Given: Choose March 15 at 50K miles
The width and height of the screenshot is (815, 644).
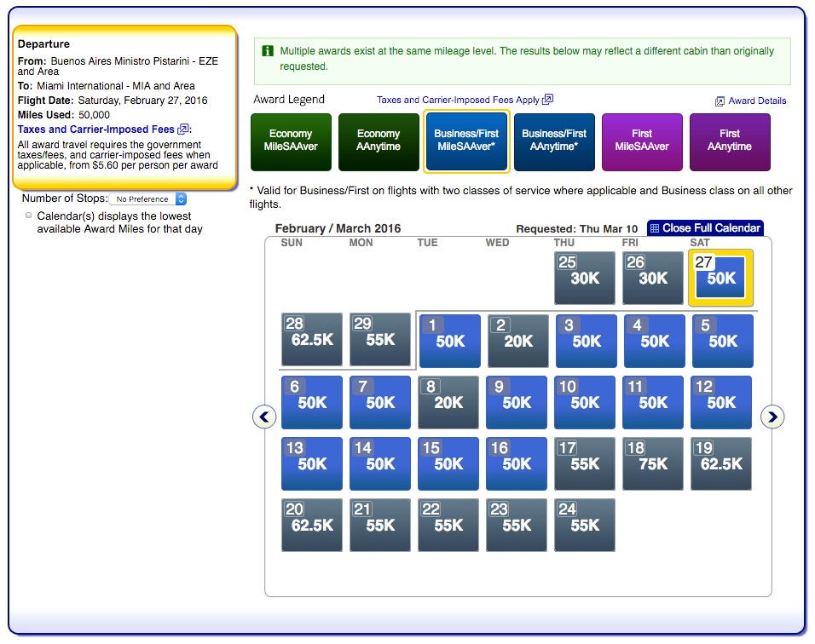Looking at the screenshot, I should (x=448, y=463).
